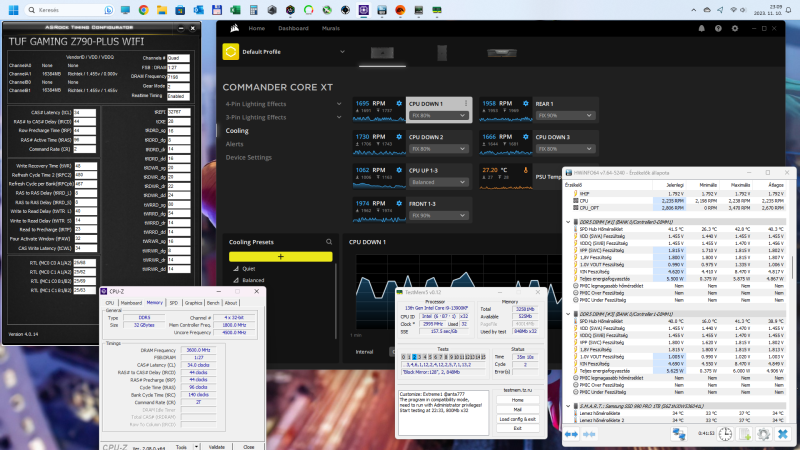800x450 pixels.
Task: Click HWiNFO network computers icon
Action: coord(679,434)
